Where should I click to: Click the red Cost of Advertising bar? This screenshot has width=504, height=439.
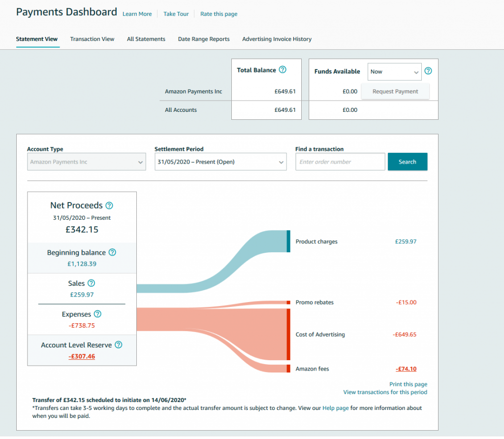tap(288, 335)
